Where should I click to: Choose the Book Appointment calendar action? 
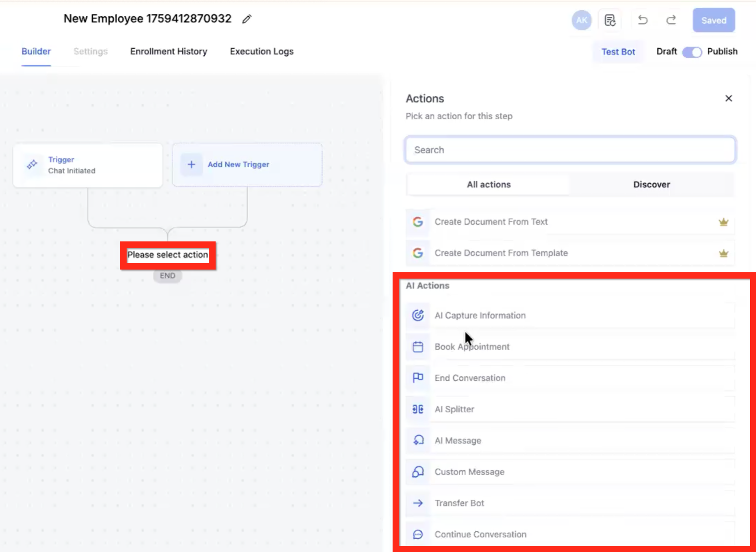pos(472,347)
